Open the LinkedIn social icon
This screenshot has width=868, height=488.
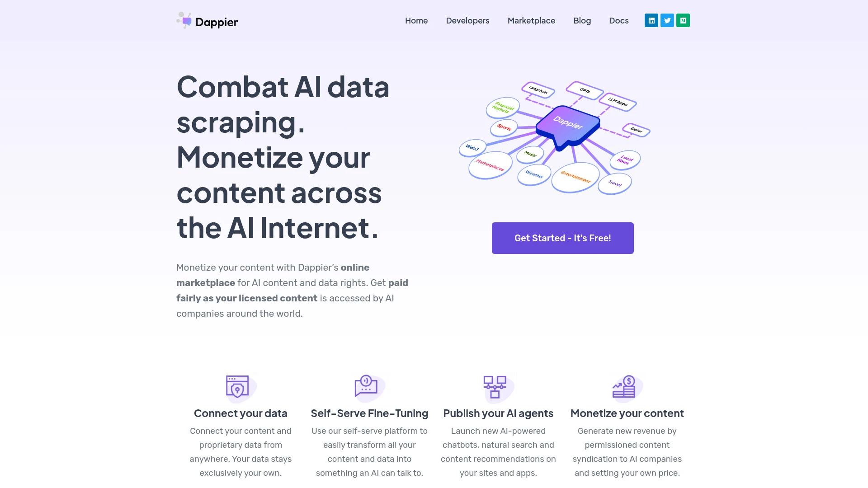click(651, 20)
